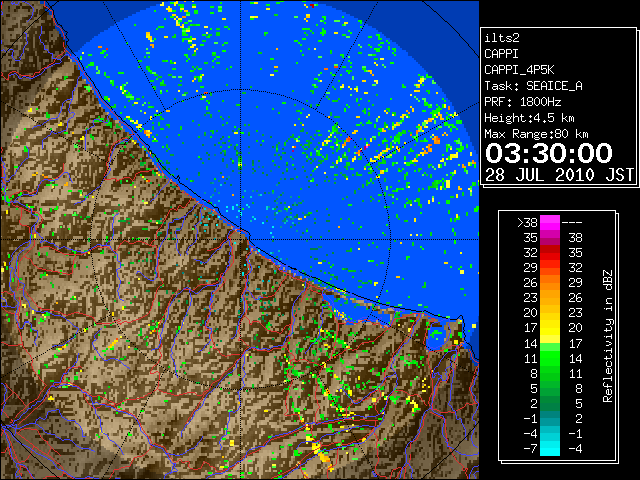
Task: Click Max Range:80 km text
Action: [x=536, y=134]
